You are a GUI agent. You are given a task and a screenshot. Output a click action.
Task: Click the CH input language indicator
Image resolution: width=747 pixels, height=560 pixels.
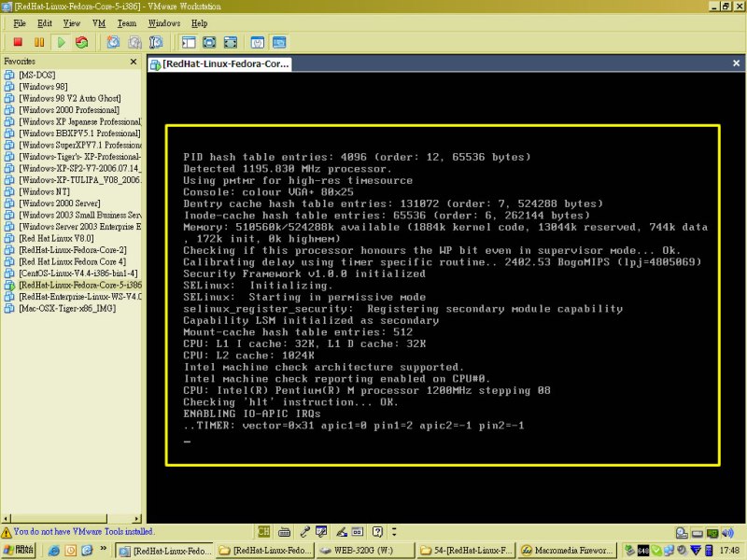(x=263, y=531)
